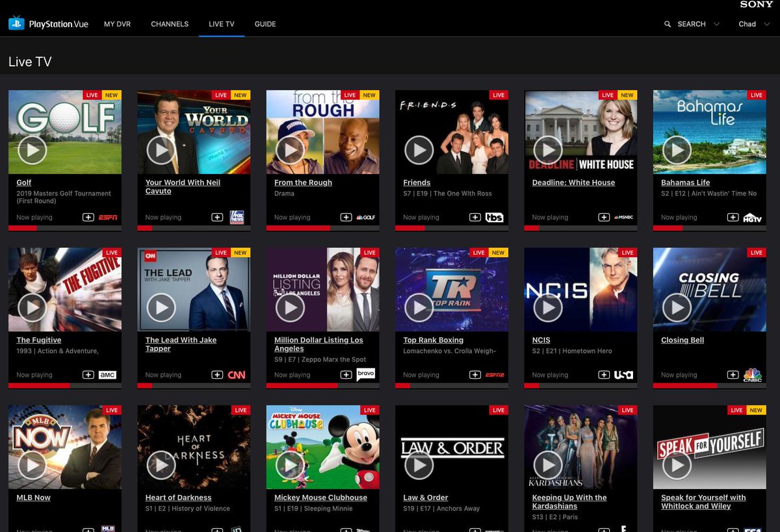This screenshot has width=780, height=532.
Task: Play From the Rough movie
Action: [290, 150]
